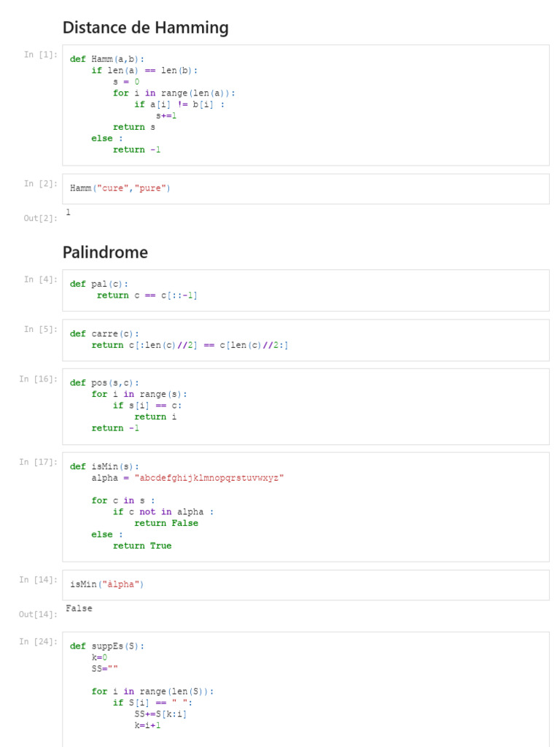Click the In [2] prompt label
This screenshot has height=747, width=560.
(40, 184)
